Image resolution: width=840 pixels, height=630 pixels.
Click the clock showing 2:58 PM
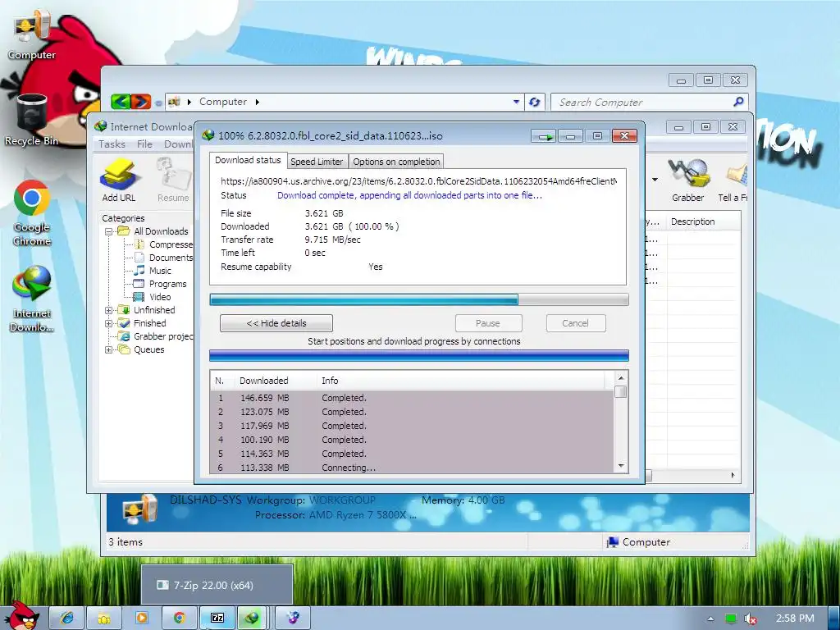coord(795,619)
